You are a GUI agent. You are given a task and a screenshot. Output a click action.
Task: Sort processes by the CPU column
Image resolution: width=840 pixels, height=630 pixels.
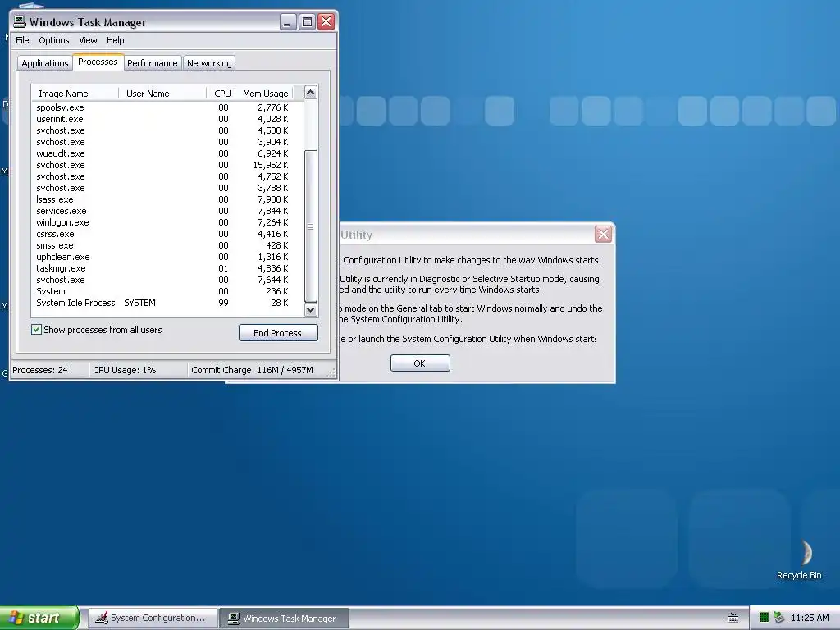[221, 94]
